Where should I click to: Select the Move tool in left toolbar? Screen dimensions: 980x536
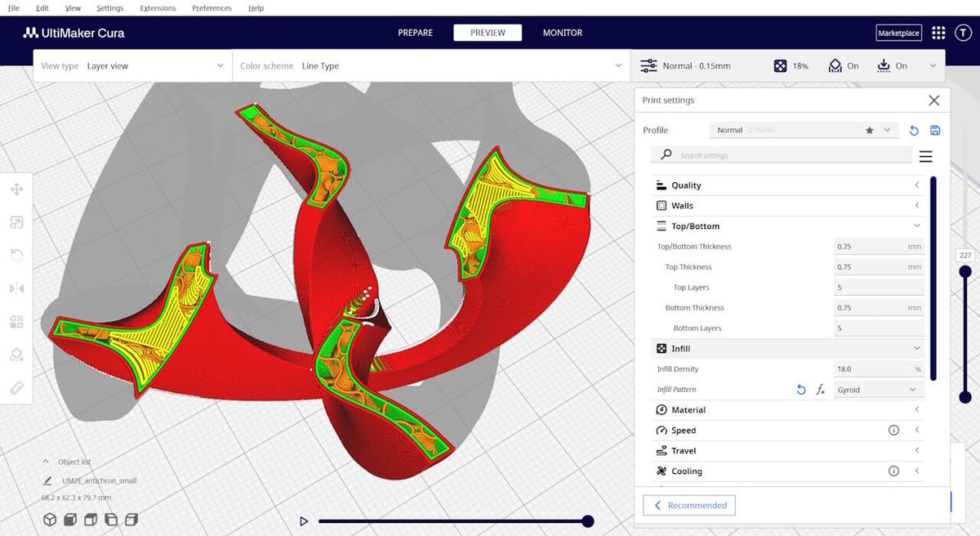(x=16, y=190)
